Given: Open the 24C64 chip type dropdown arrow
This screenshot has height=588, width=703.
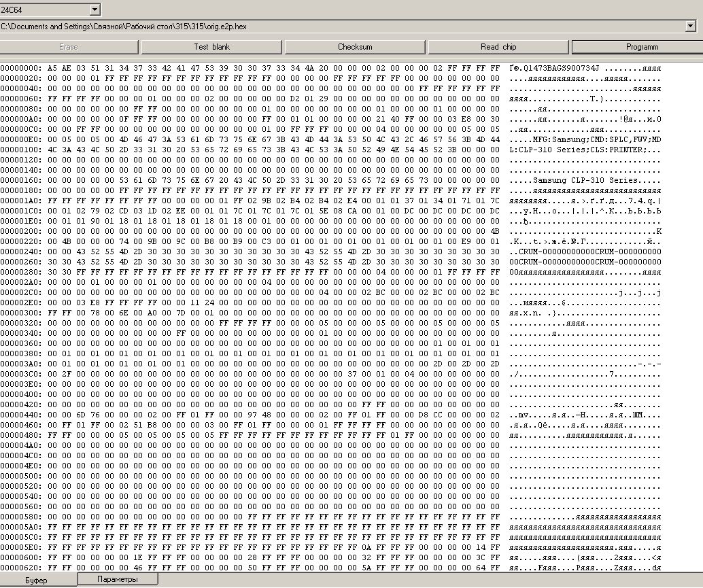Looking at the screenshot, I should tap(95, 10).
